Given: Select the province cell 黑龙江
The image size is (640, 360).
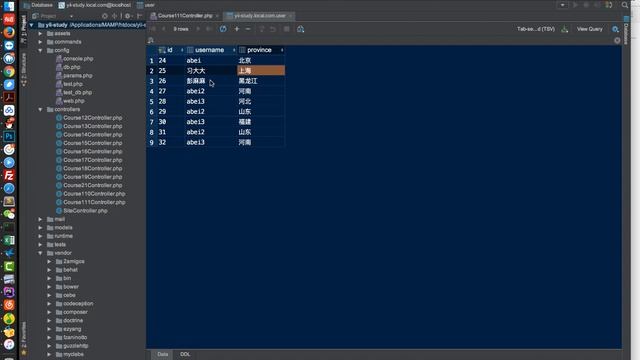Looking at the screenshot, I should [x=261, y=81].
